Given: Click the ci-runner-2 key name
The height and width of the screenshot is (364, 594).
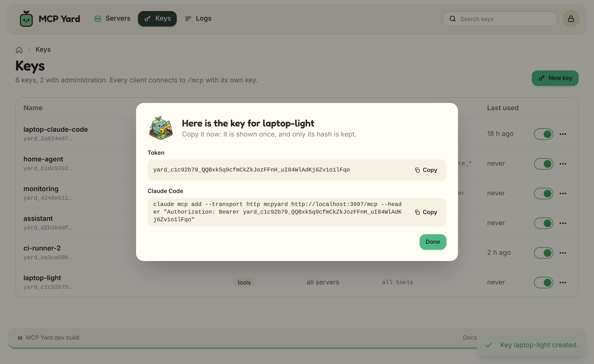Looking at the screenshot, I should (42, 248).
